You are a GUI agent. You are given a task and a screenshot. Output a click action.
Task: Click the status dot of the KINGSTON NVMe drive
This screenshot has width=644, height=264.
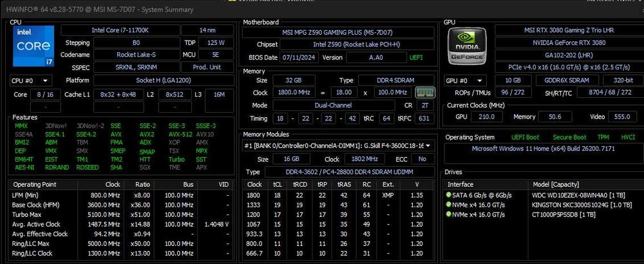pyautogui.click(x=448, y=205)
